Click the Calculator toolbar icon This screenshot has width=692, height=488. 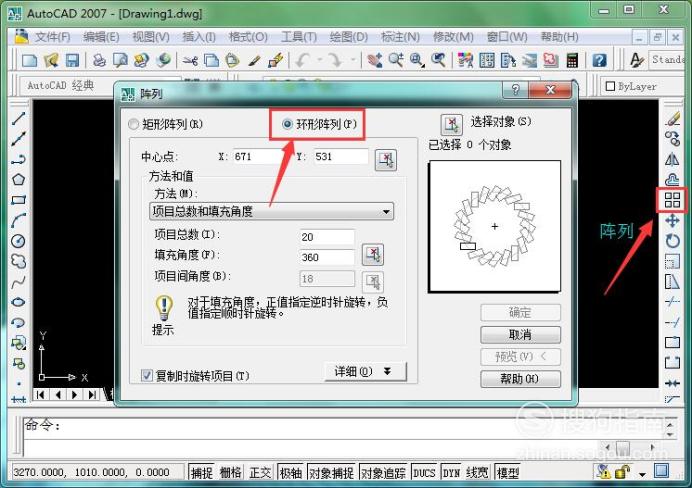pos(572,60)
